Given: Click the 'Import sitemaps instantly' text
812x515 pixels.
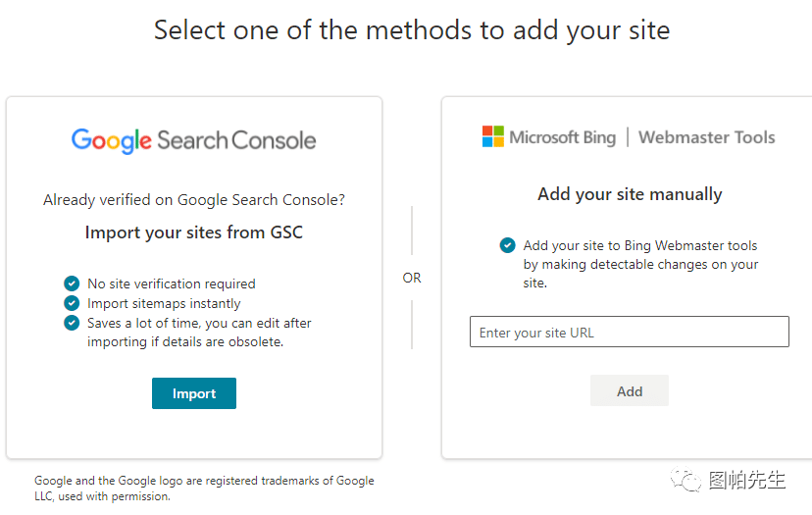Looking at the screenshot, I should click(164, 303).
